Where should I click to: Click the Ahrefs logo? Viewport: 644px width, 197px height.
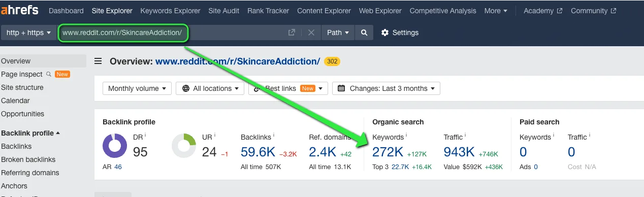click(x=20, y=11)
